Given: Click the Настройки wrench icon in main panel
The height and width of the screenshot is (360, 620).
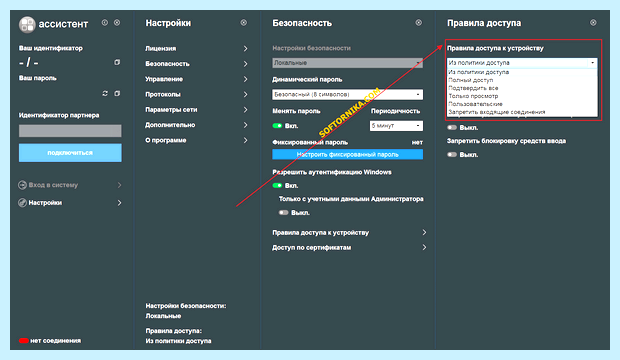Looking at the screenshot, I should 23,203.
